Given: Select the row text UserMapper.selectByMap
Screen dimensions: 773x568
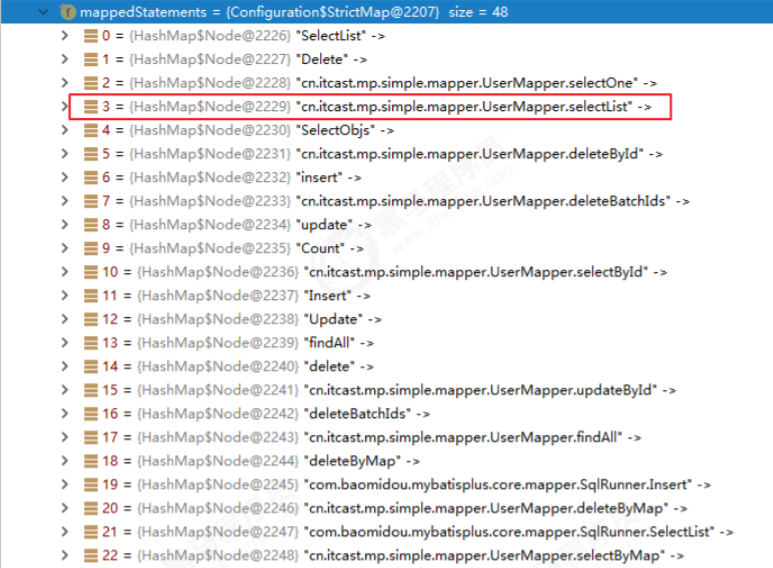Looking at the screenshot, I should (x=393, y=556).
